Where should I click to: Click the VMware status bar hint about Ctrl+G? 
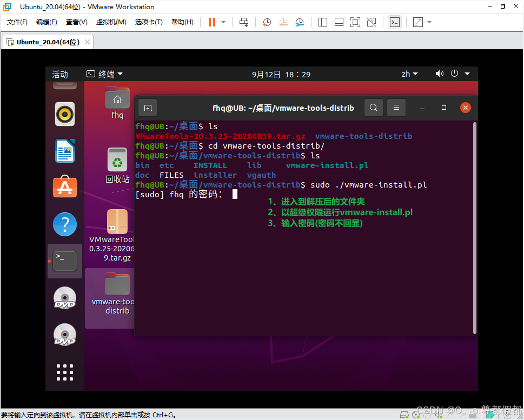point(89,415)
